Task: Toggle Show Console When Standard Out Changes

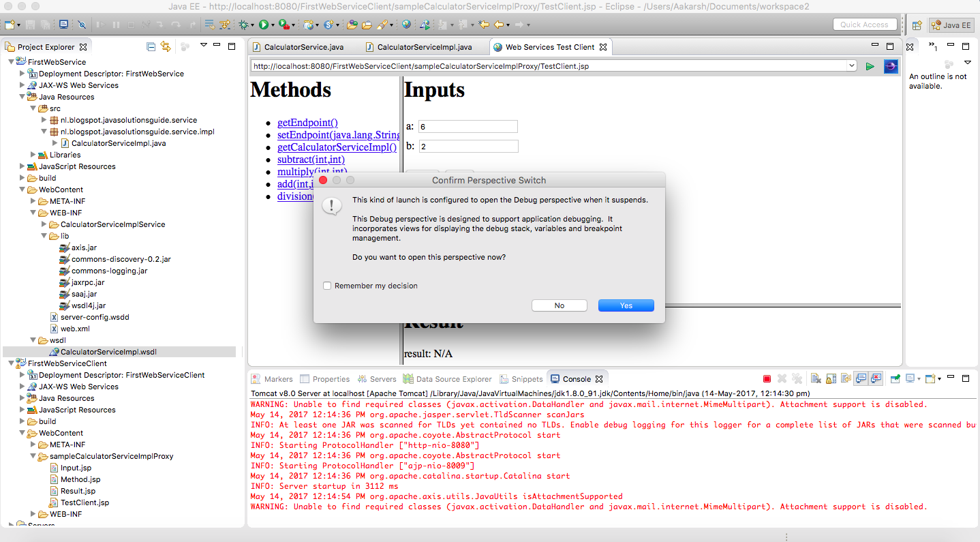Action: click(x=860, y=379)
